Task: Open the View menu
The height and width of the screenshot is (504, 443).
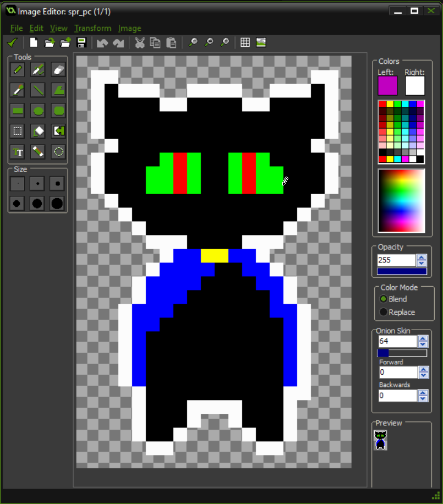Action: coord(58,28)
